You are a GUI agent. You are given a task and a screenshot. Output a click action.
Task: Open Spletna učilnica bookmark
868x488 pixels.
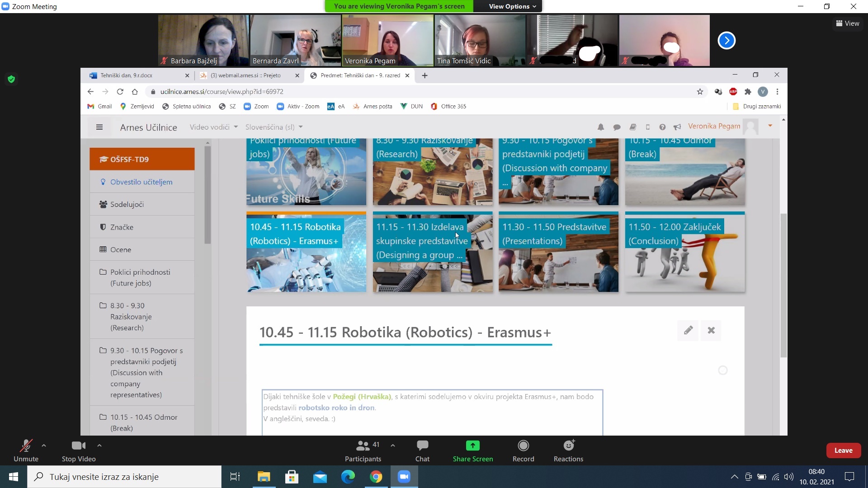click(186, 107)
